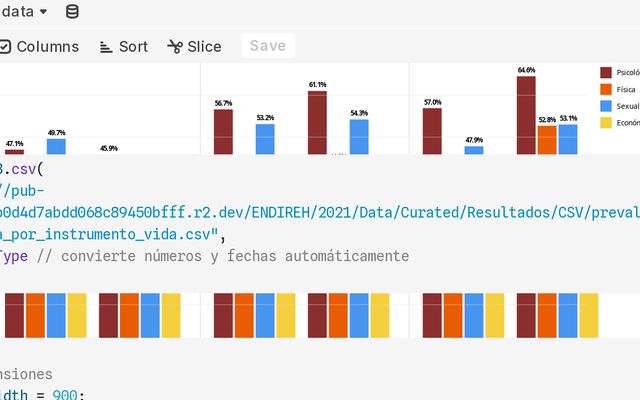
Task: Select the Slice menu item
Action: tap(204, 46)
